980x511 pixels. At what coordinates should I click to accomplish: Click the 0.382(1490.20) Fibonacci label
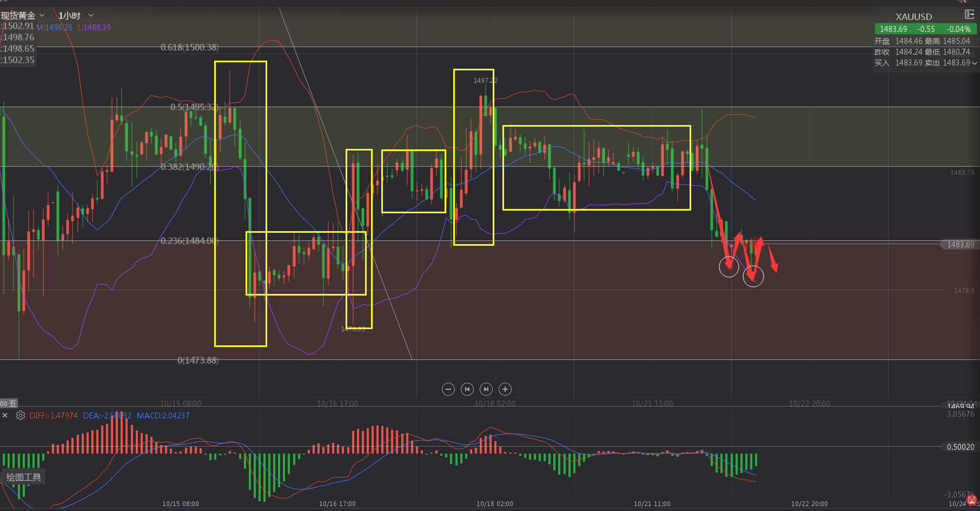(x=189, y=167)
